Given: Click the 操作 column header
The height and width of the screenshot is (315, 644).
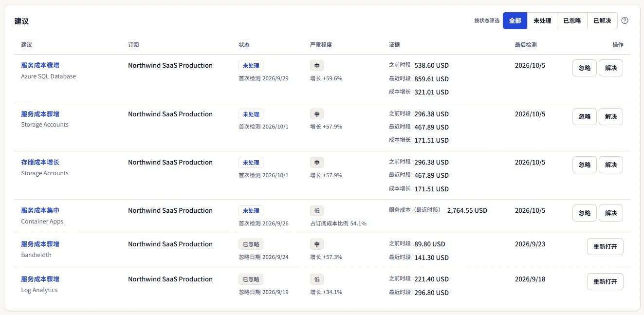Looking at the screenshot, I should tap(618, 45).
